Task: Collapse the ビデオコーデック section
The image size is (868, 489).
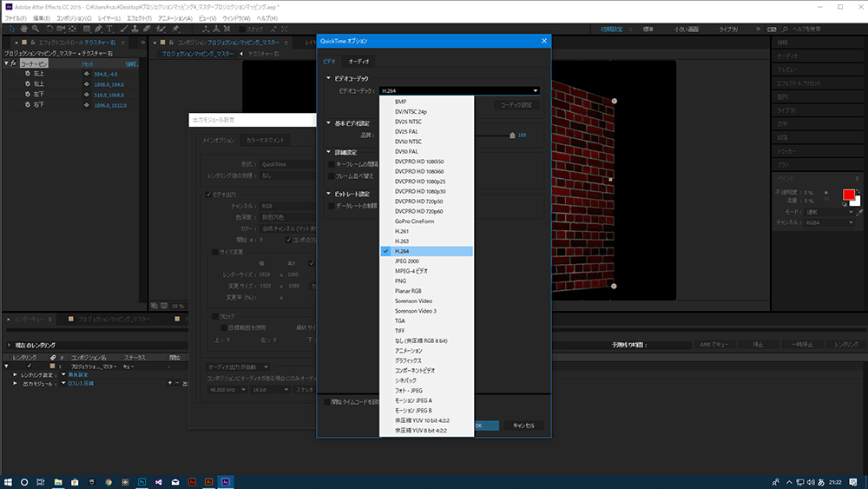Action: click(x=328, y=79)
